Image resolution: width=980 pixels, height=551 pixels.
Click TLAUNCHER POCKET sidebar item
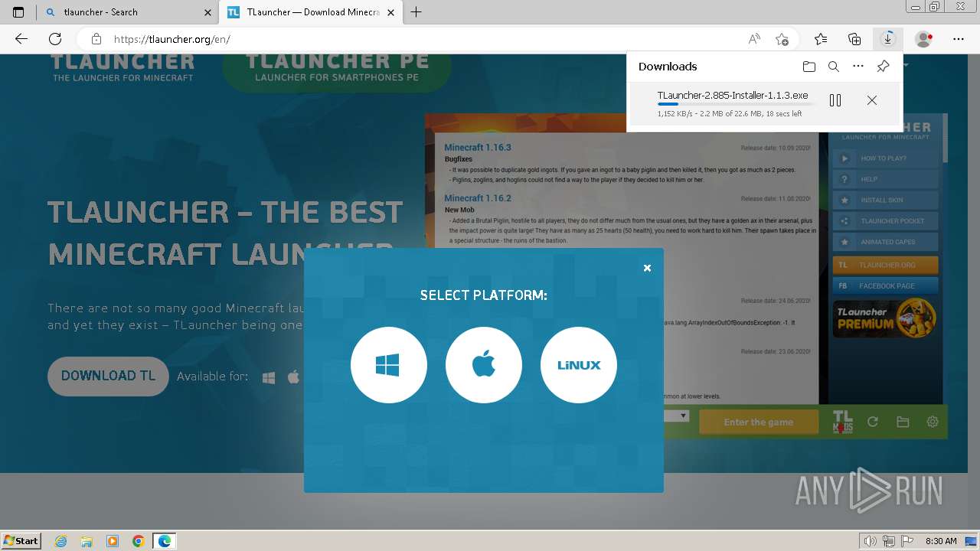coord(885,220)
